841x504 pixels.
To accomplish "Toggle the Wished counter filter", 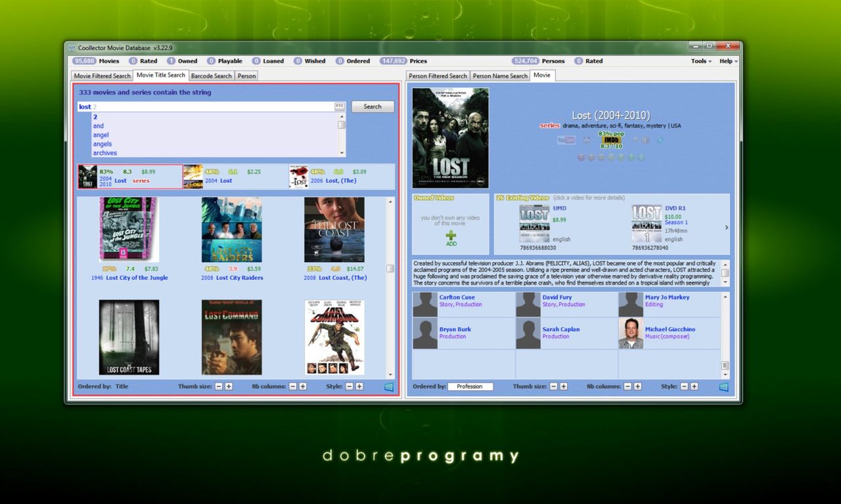I will tap(309, 61).
